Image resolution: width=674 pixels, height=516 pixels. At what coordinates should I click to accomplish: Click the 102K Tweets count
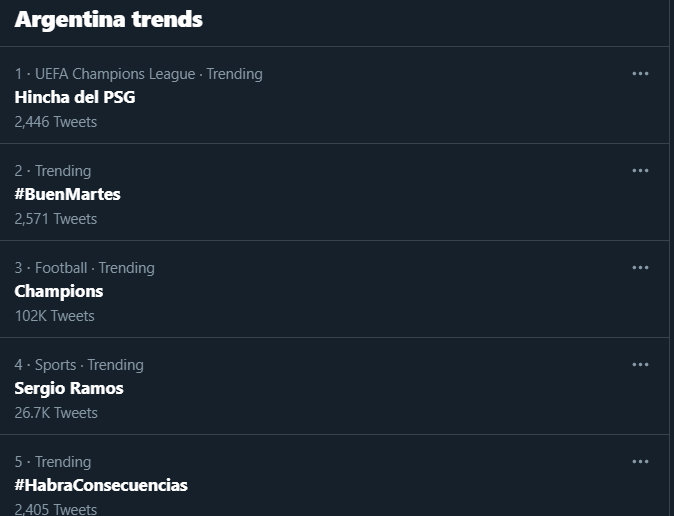(x=55, y=316)
